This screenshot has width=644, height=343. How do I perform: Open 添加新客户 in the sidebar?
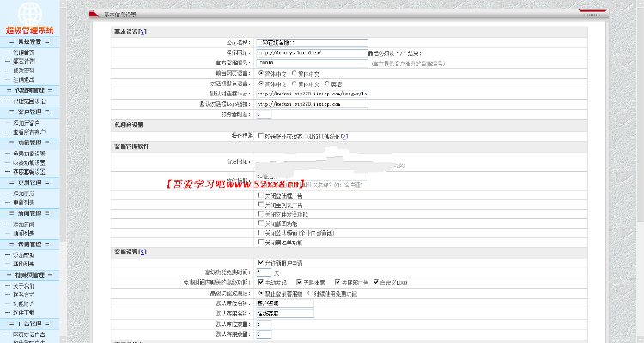(27, 123)
